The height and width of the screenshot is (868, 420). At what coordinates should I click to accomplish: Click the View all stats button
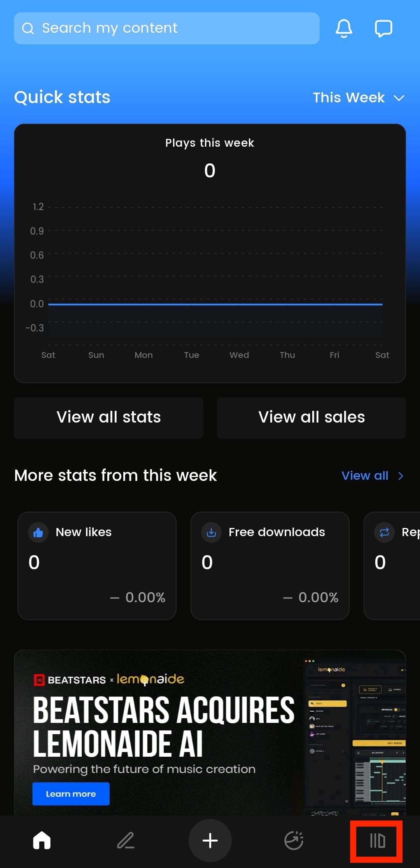coord(108,417)
